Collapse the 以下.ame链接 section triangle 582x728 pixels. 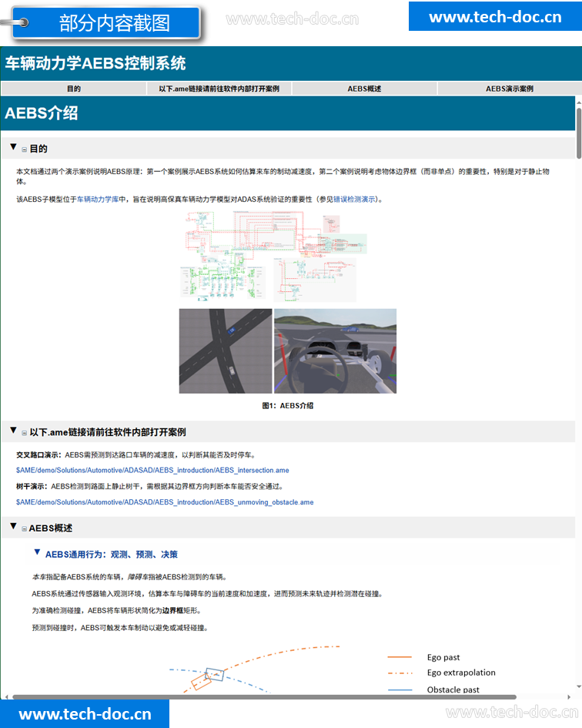pyautogui.click(x=13, y=431)
